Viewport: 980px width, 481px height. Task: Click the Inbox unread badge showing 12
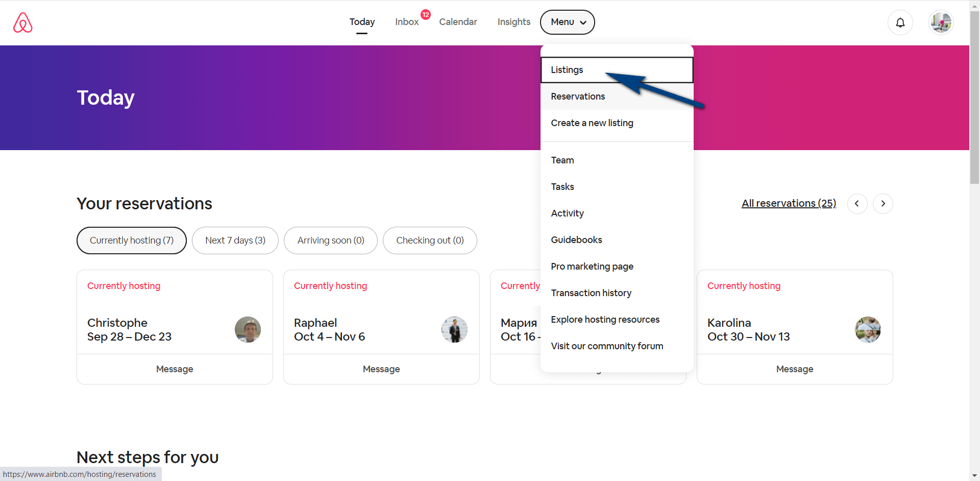tap(426, 14)
